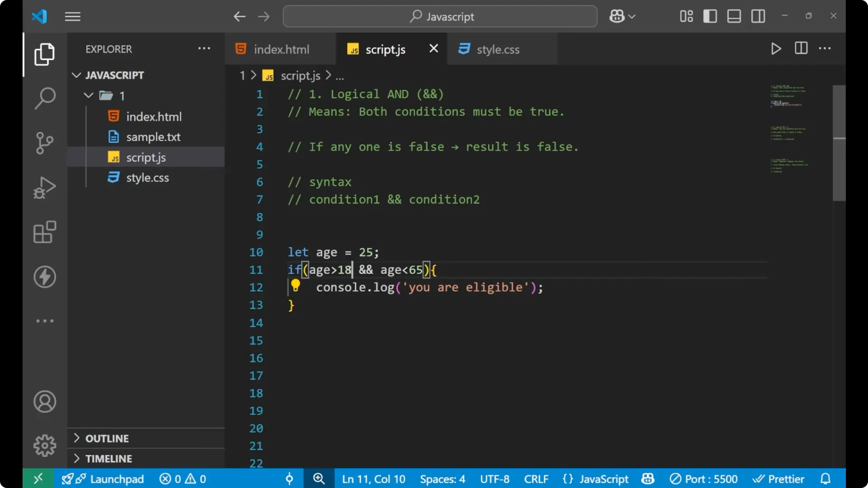Expand the TIMELINE section
This screenshot has height=488, width=868.
[109, 458]
